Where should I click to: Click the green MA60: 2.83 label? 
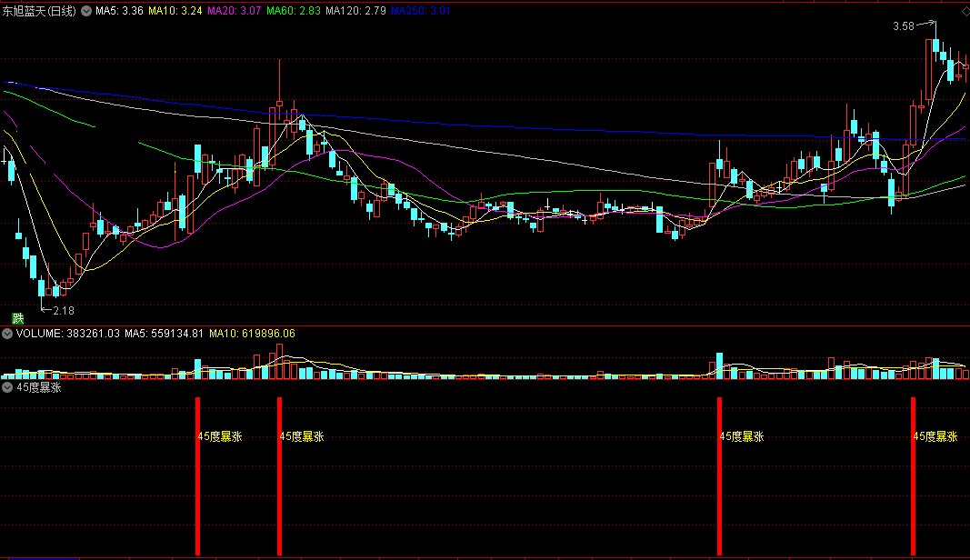tap(294, 11)
